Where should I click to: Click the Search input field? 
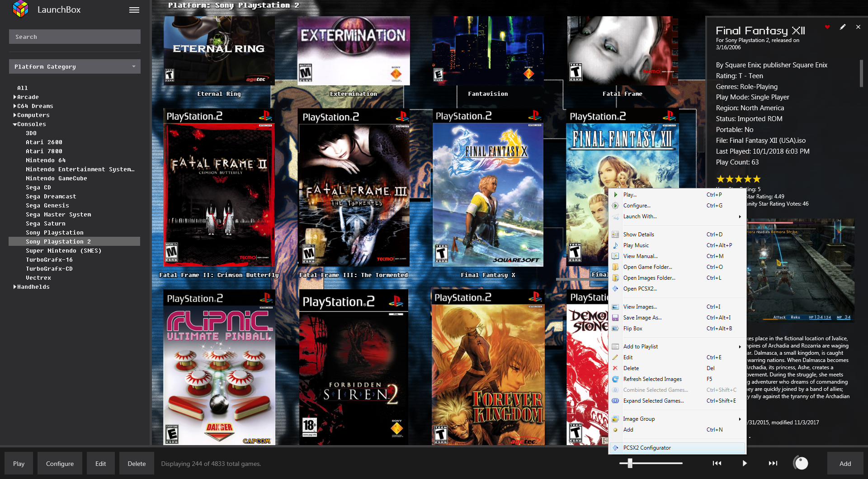coord(75,37)
